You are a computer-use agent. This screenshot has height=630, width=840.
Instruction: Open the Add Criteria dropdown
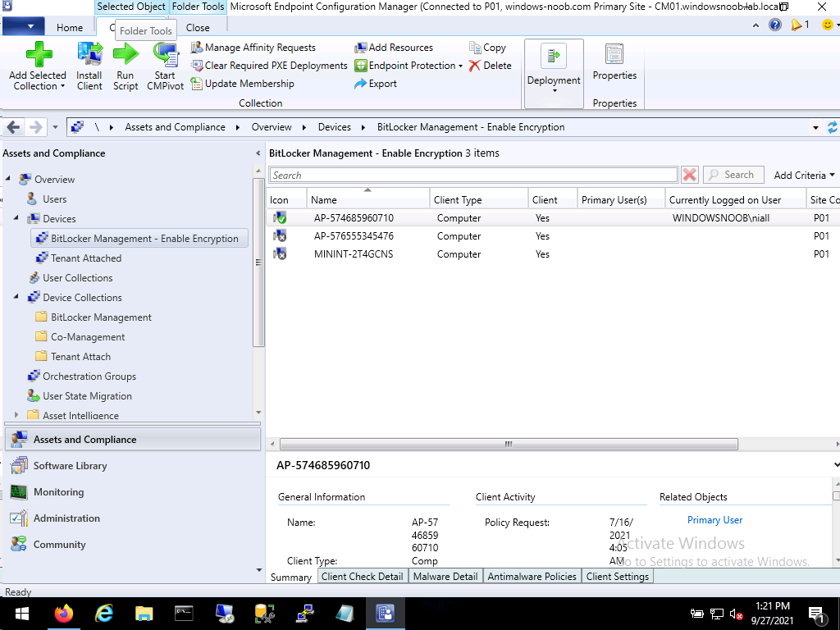804,176
